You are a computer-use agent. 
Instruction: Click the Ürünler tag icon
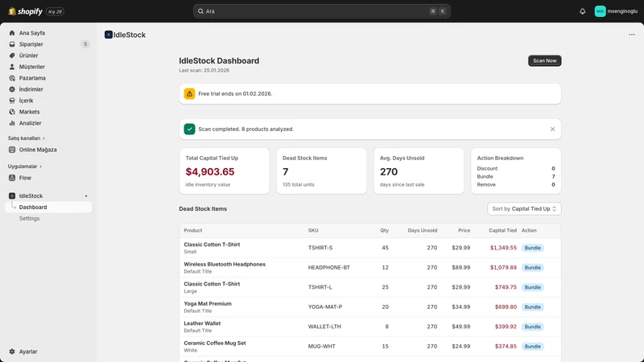[x=12, y=56]
